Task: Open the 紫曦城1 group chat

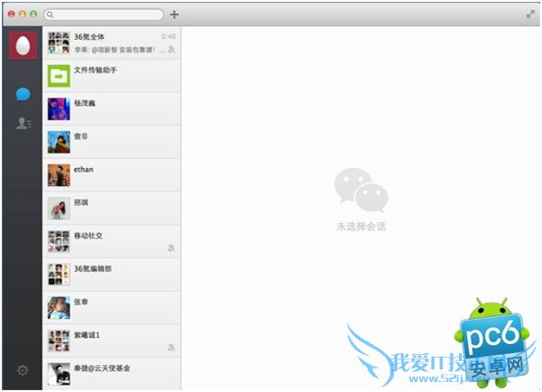Action: [112, 341]
